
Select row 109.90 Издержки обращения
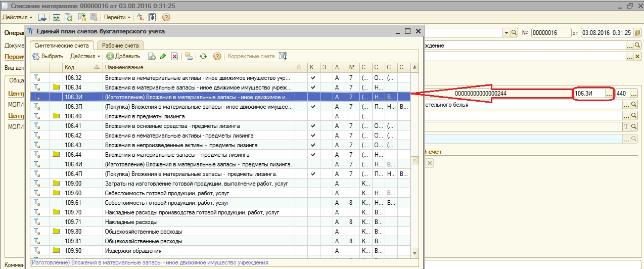[220, 251]
